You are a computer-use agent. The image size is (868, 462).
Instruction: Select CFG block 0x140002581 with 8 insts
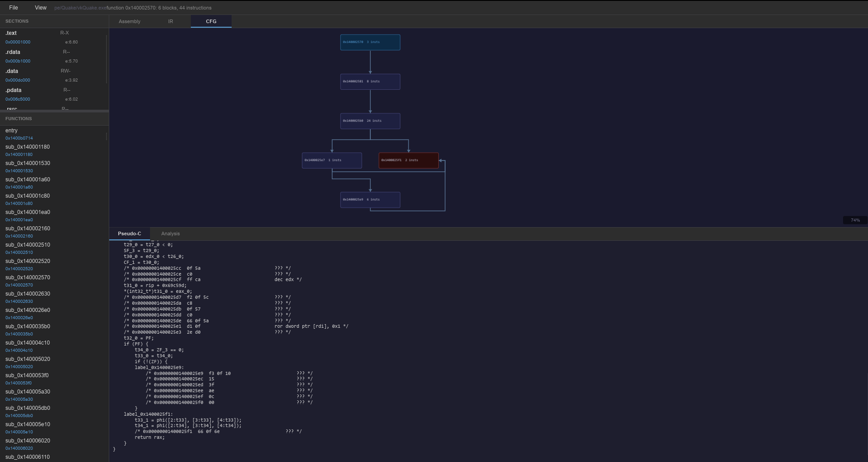pos(370,82)
